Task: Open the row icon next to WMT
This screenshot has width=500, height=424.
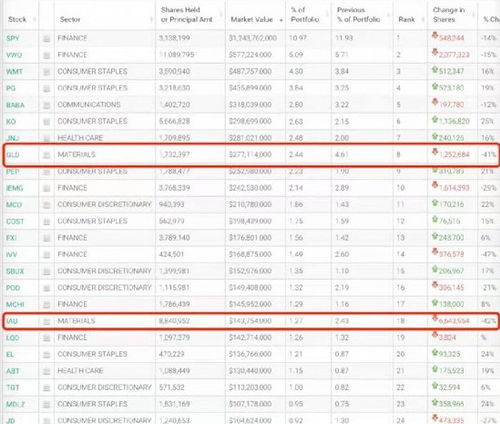Action: pos(47,72)
